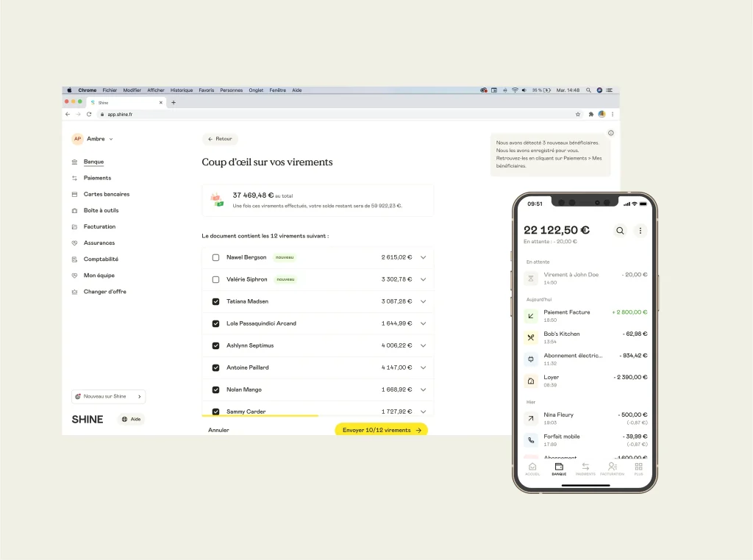The width and height of the screenshot is (753, 560).
Task: Tap the Paiements icon in phone navbar
Action: (x=585, y=467)
